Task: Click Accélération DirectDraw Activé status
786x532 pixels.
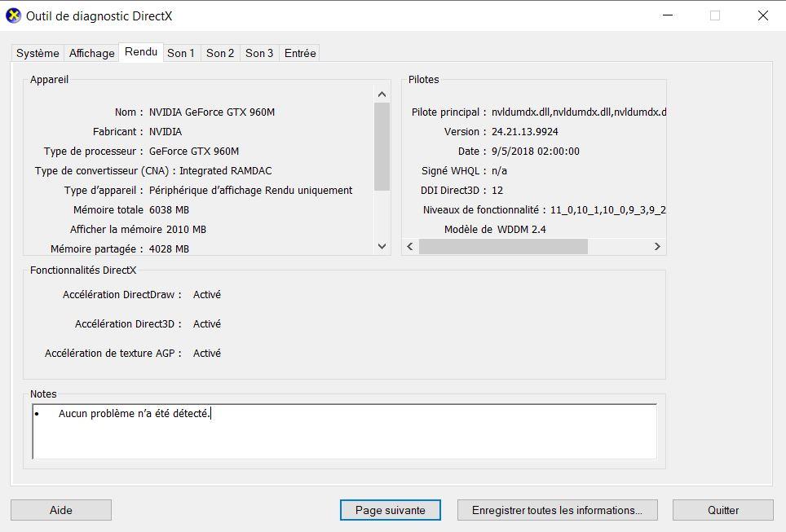Action: (207, 295)
